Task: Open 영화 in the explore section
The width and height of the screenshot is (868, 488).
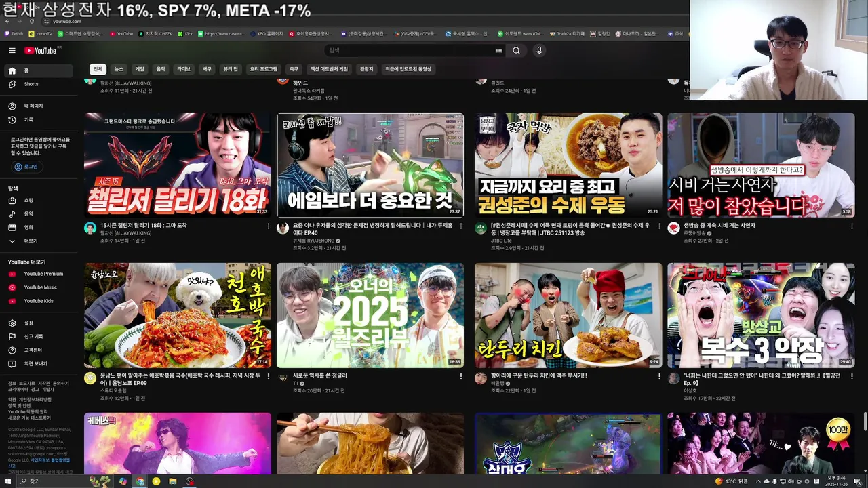Action: pos(39,228)
